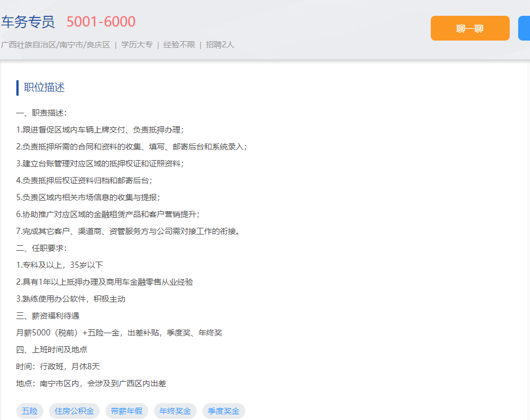Click line 4.负责抵押后权证资料归档
This screenshot has height=420, width=530.
point(84,180)
